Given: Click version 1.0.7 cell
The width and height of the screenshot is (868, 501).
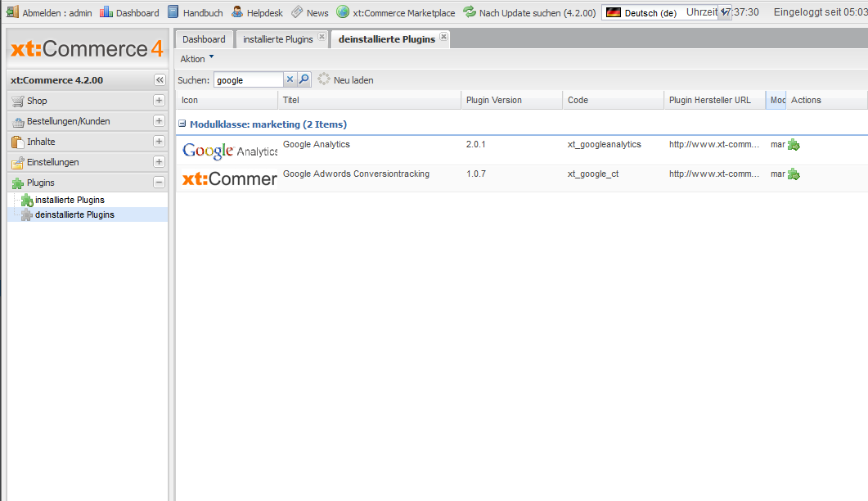Looking at the screenshot, I should tap(475, 174).
